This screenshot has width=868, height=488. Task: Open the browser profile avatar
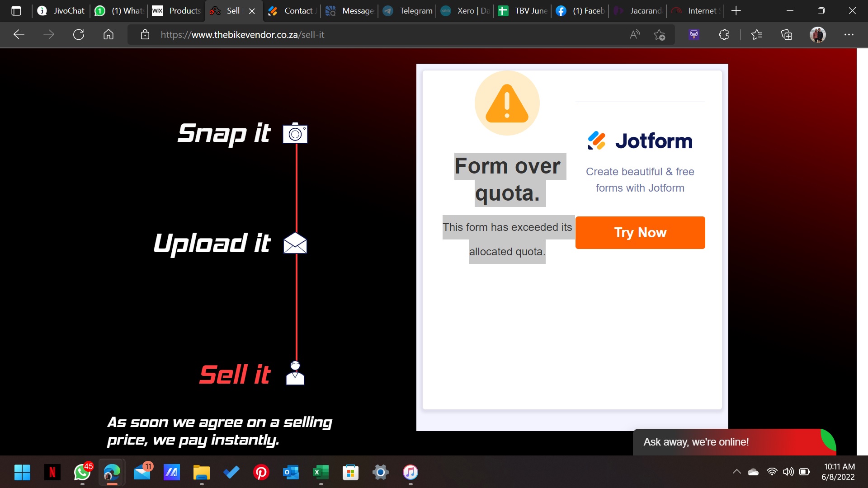click(x=817, y=34)
